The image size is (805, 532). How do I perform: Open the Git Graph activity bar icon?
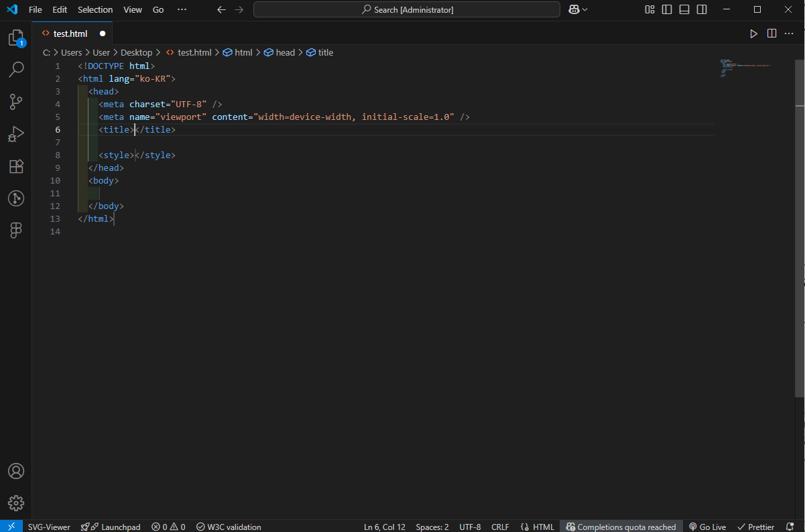[16, 198]
